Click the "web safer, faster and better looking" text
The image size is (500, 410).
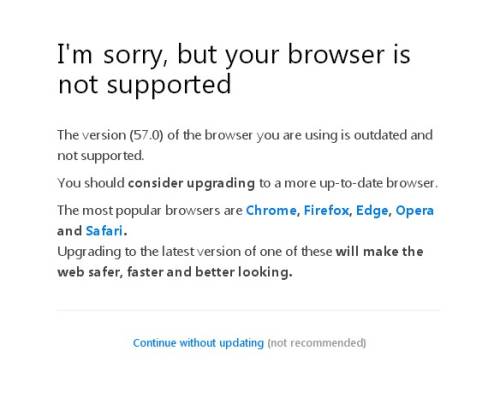(x=175, y=272)
